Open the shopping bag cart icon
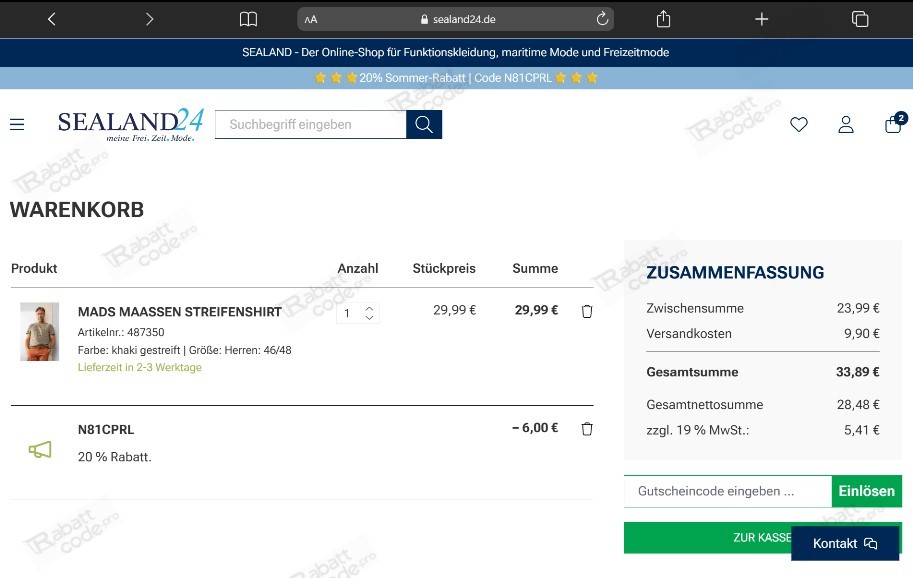Screen dimensions: 913x578 point(894,123)
